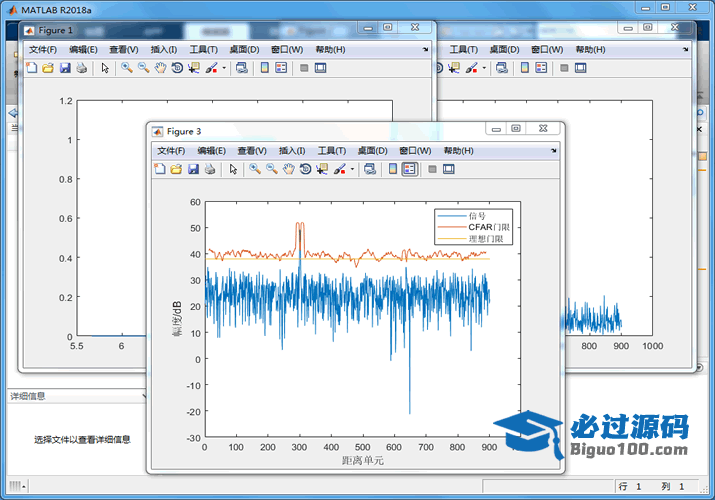Click Insert Colorbar icon in rear figure window

(525, 68)
